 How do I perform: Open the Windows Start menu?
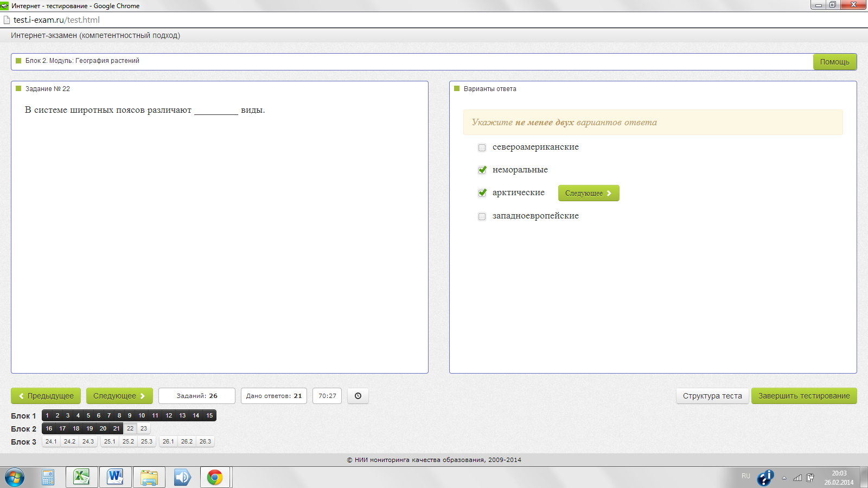pyautogui.click(x=15, y=478)
